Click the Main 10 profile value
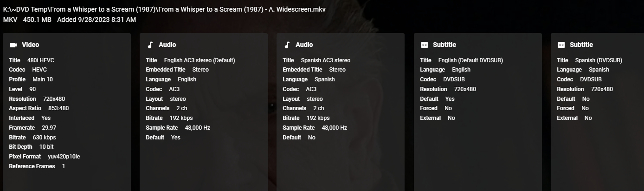Screen dimensions: 644x191 [43, 79]
